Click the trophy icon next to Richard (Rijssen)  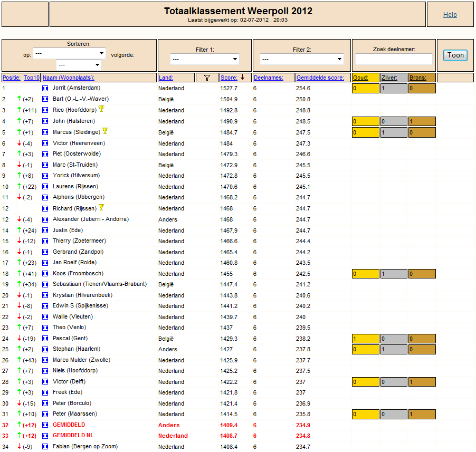click(101, 207)
